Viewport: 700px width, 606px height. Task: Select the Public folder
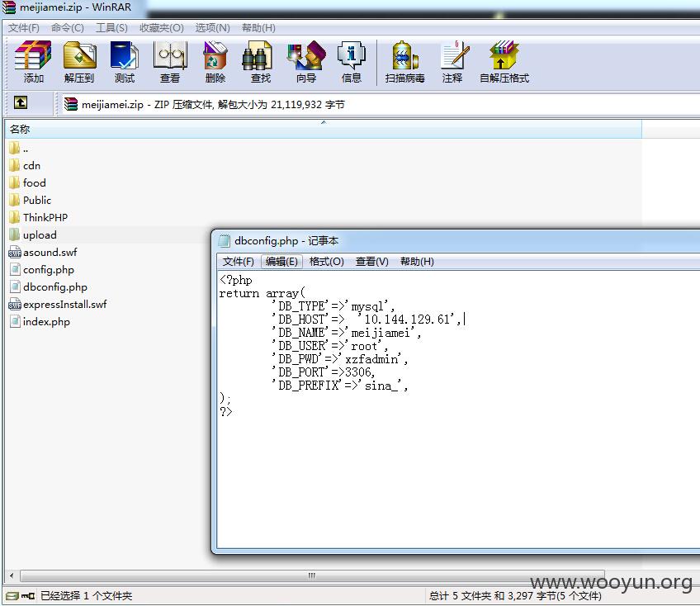point(37,200)
